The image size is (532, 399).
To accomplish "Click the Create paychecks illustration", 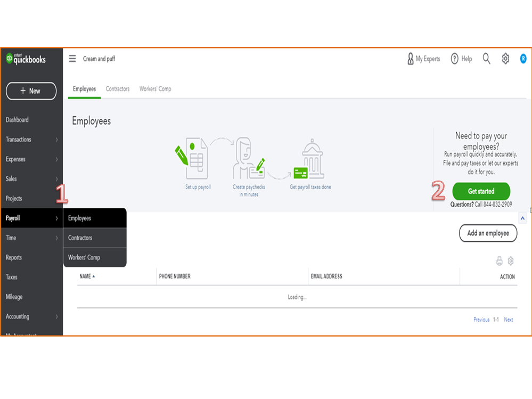I will pyautogui.click(x=249, y=158).
